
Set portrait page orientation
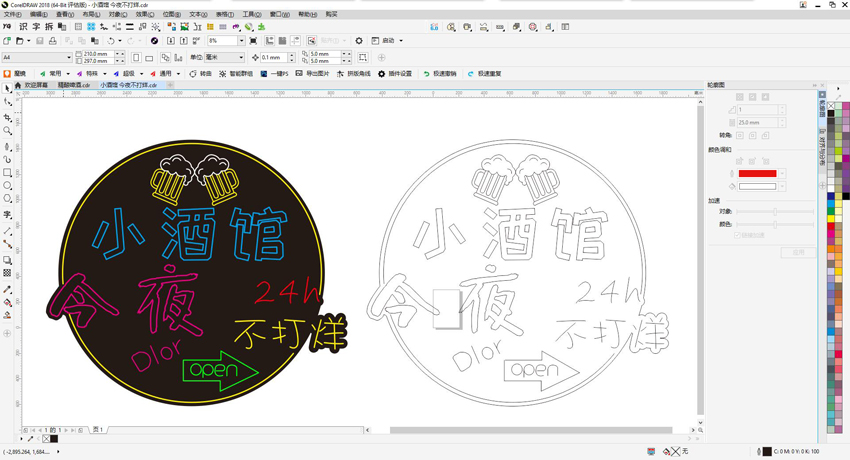pyautogui.click(x=136, y=57)
